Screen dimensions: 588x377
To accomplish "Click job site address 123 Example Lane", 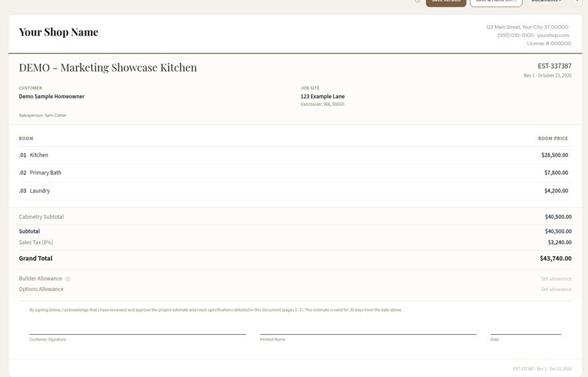I will (322, 97).
